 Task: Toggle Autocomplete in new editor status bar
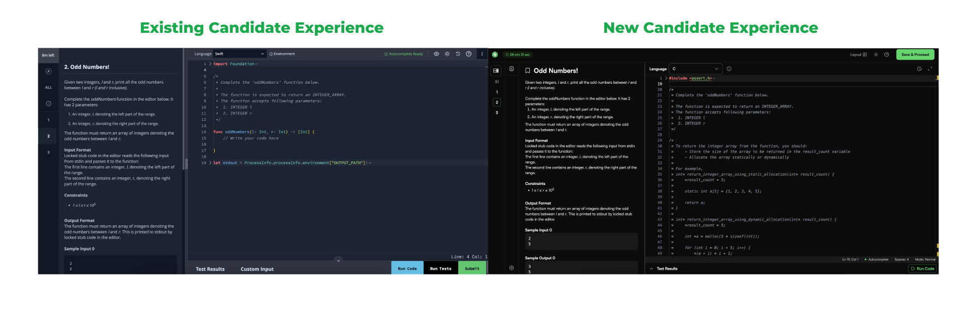(x=876, y=259)
